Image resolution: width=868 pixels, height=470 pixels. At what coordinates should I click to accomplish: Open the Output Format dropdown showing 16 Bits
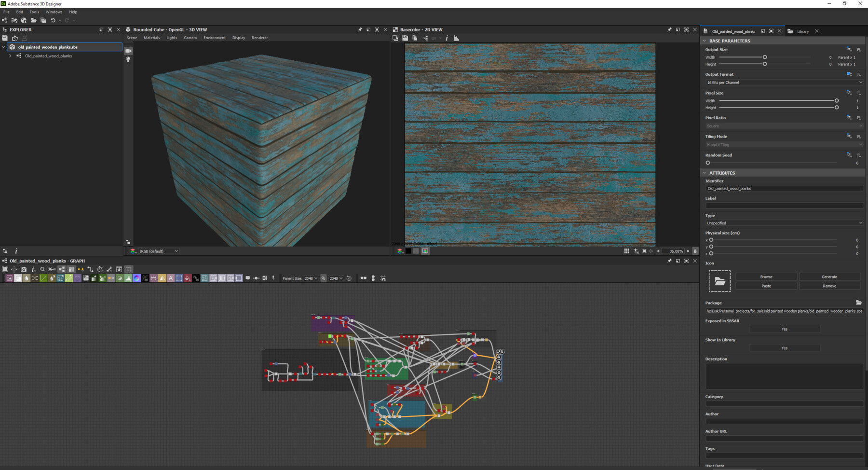point(784,82)
